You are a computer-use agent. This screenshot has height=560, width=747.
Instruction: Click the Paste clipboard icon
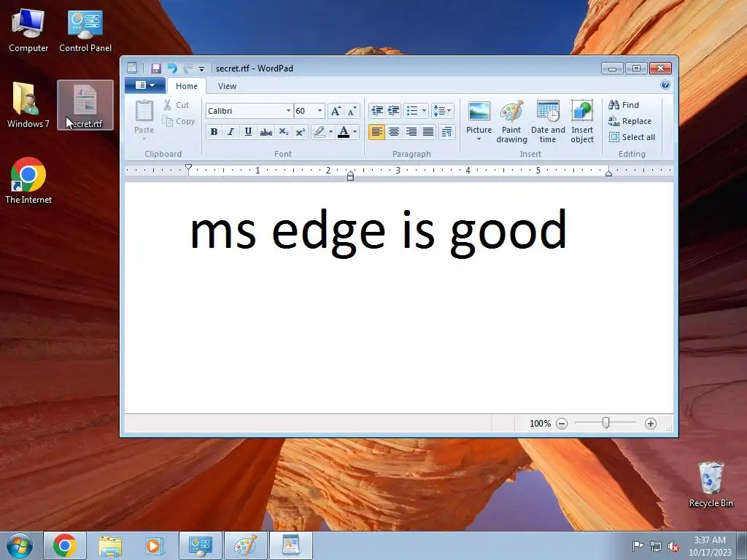click(x=144, y=111)
